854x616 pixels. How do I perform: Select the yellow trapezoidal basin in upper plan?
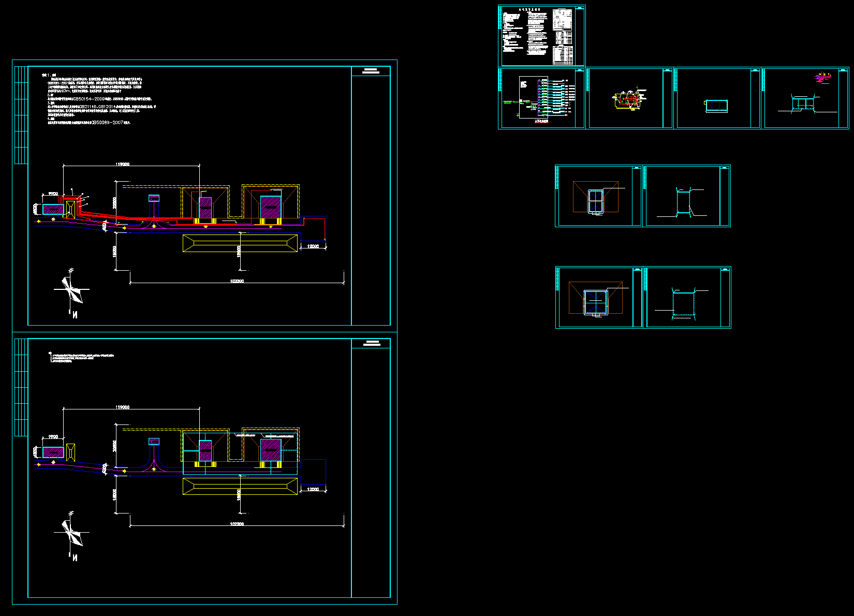(x=240, y=243)
